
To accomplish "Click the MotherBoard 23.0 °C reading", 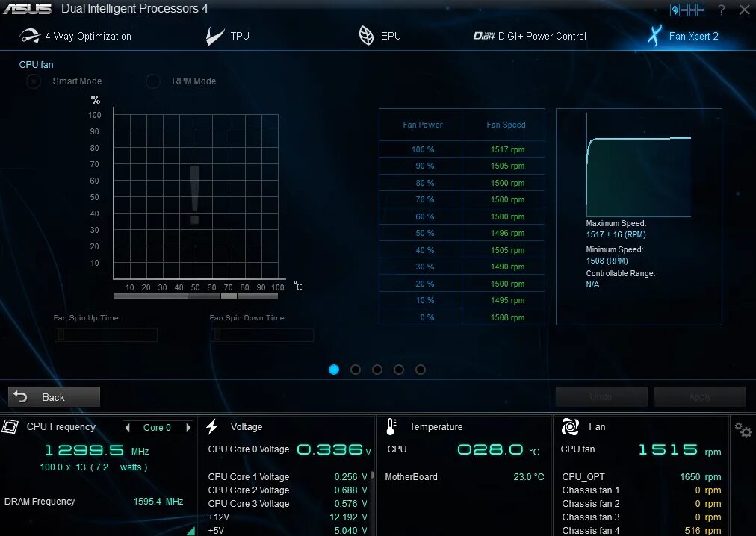I will [x=465, y=477].
